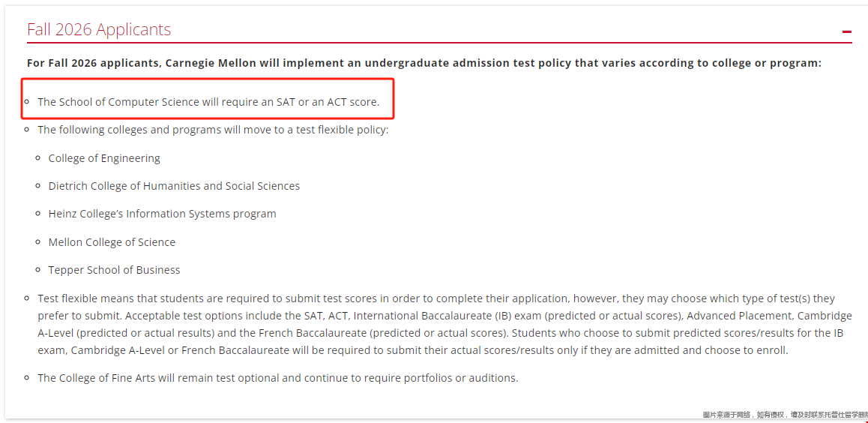Click the College of Engineering item
Screen dimensions: 868x423
coord(104,158)
